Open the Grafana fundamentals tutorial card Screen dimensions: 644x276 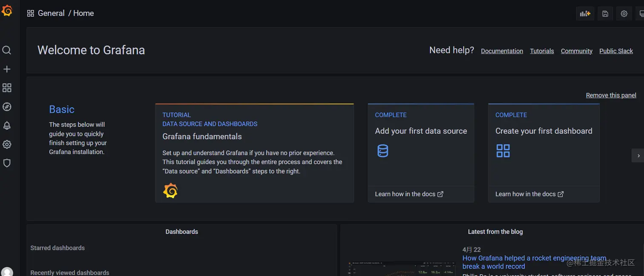[254, 152]
